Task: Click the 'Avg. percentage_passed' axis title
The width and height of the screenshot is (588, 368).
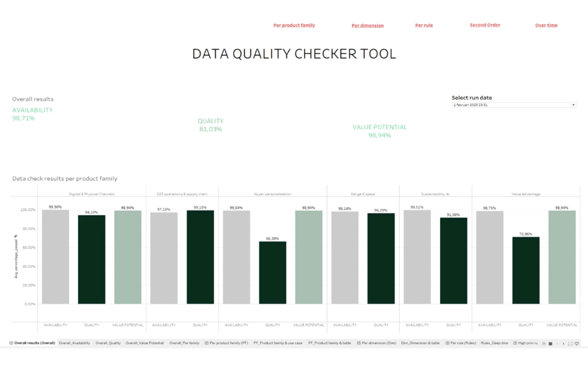Action: pyautogui.click(x=16, y=259)
